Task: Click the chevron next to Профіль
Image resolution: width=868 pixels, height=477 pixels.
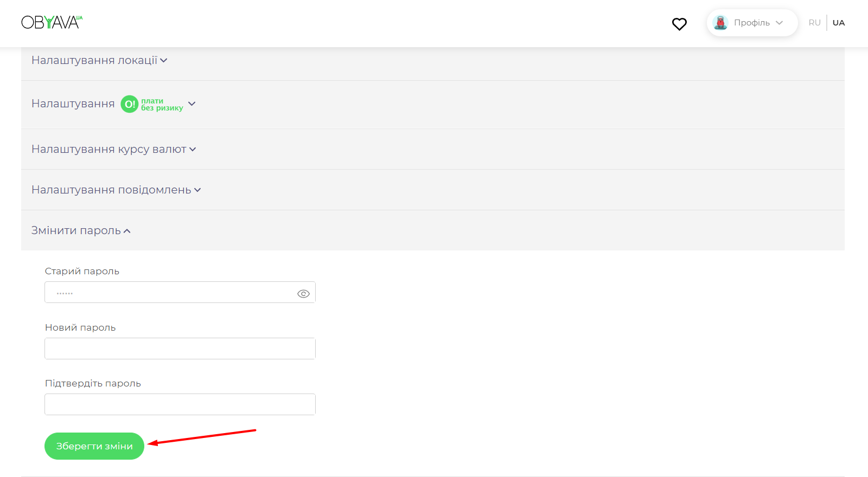Action: pyautogui.click(x=780, y=23)
